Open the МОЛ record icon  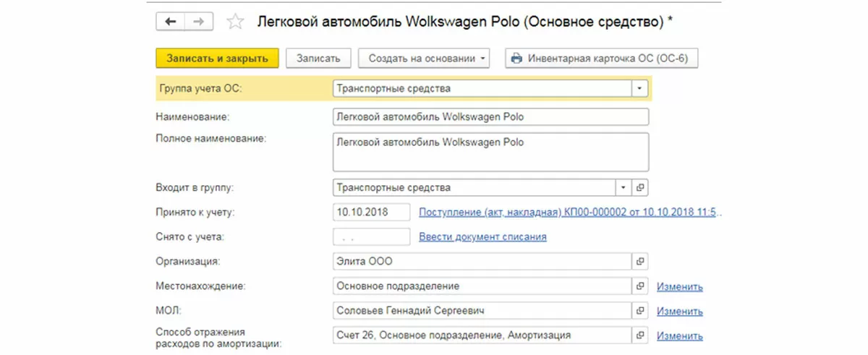[x=640, y=311]
